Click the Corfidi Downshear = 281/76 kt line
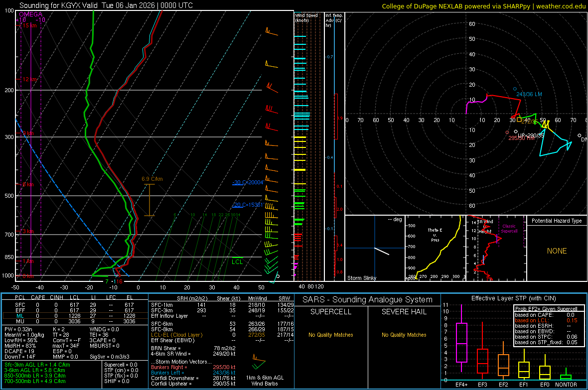 click(193, 378)
